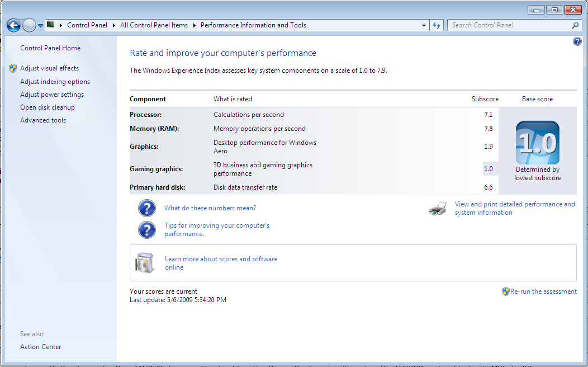The height and width of the screenshot is (367, 588).
Task: Click the Subscore column header
Action: pyautogui.click(x=485, y=99)
